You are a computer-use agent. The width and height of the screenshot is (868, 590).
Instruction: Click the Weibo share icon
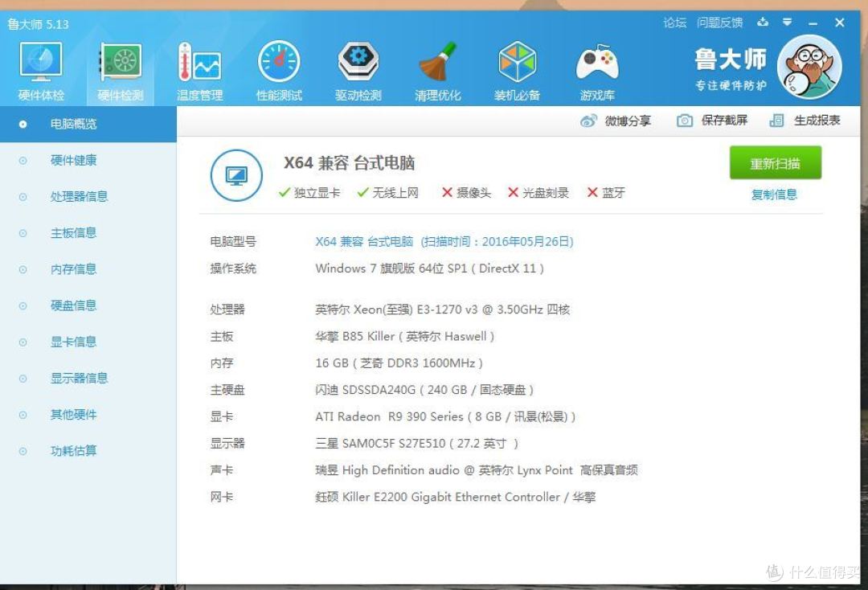[588, 121]
